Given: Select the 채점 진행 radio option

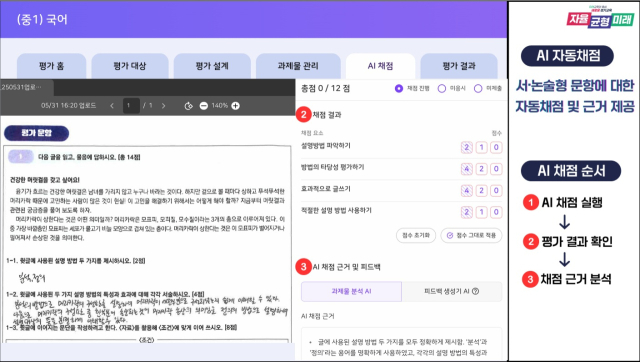Looking at the screenshot, I should pyautogui.click(x=399, y=88).
